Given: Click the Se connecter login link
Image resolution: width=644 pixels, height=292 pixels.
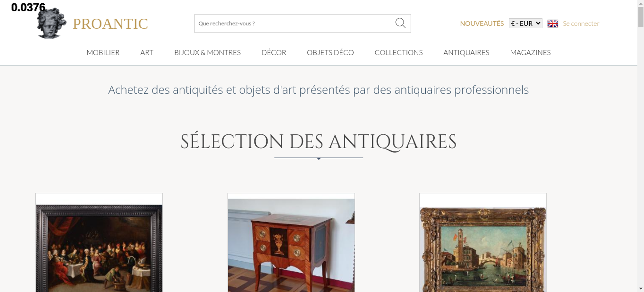Looking at the screenshot, I should (x=581, y=23).
